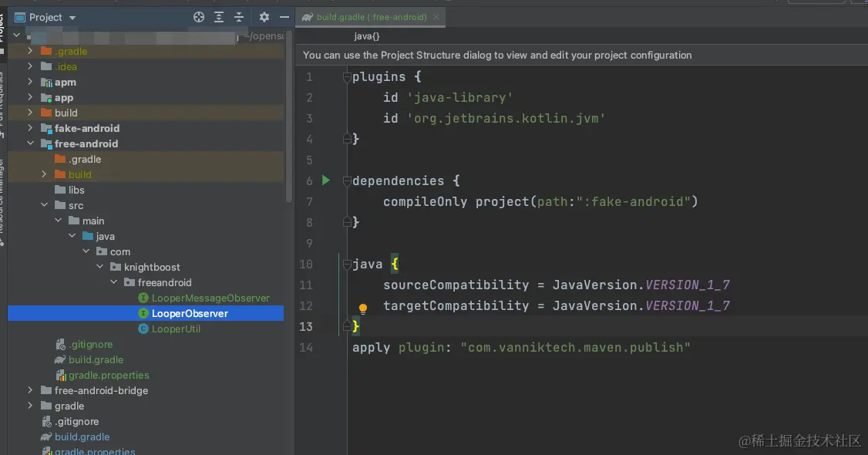Click the Expand All icon in Project toolbar
This screenshot has height=455, width=868.
[219, 17]
